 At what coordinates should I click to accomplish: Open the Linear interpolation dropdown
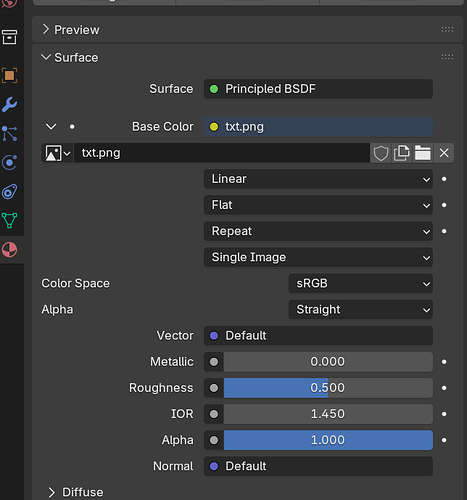tap(318, 179)
